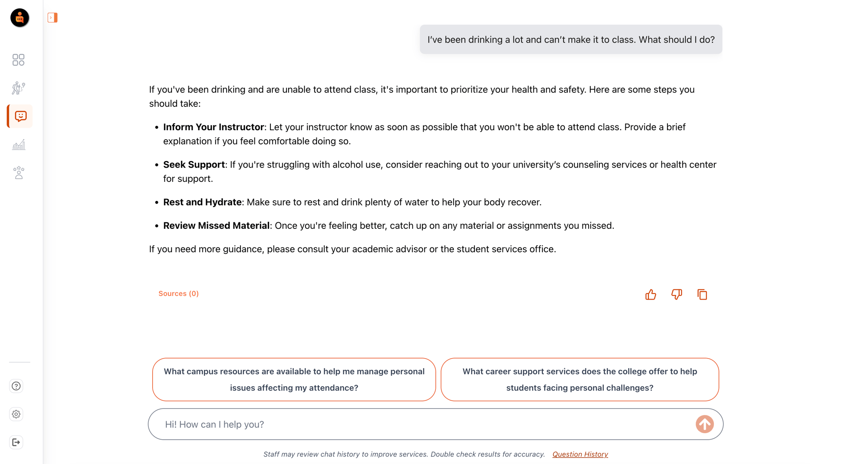868x464 pixels.
Task: Select the campus resources suggested question
Action: point(294,379)
